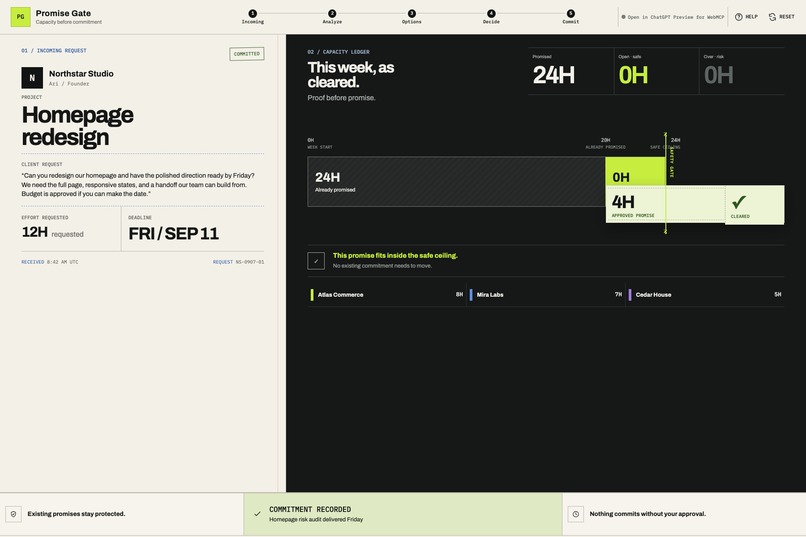Click the 02 / CAPACITY LEDGER label
The image size is (806, 537).
pyautogui.click(x=338, y=52)
